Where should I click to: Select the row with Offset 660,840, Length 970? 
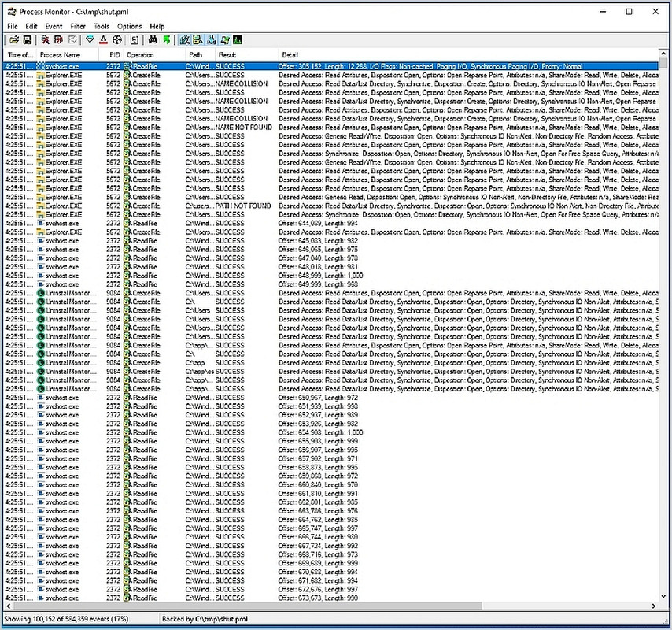coord(330,484)
